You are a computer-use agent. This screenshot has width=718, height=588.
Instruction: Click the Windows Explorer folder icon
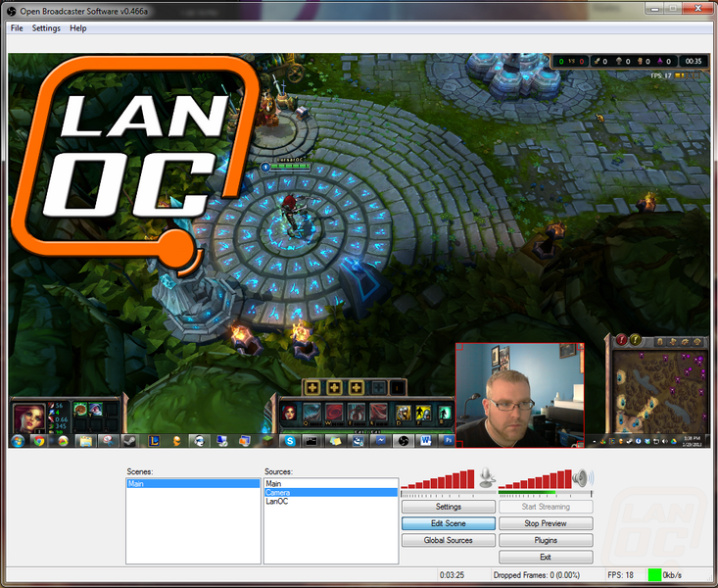pyautogui.click(x=85, y=441)
